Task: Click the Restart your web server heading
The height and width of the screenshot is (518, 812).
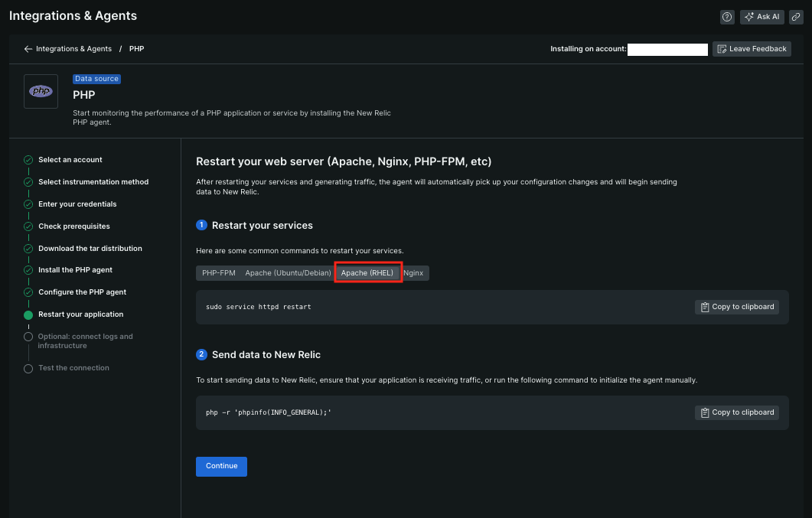Action: (344, 161)
